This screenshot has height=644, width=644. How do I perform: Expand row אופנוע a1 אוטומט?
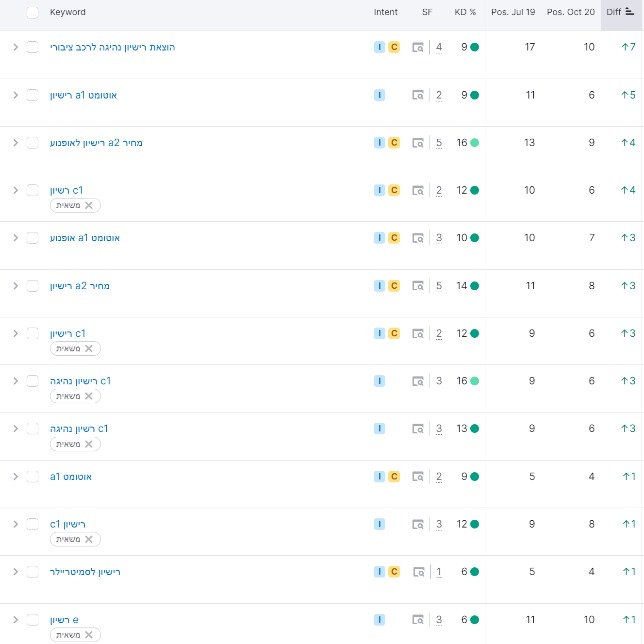[x=16, y=238]
